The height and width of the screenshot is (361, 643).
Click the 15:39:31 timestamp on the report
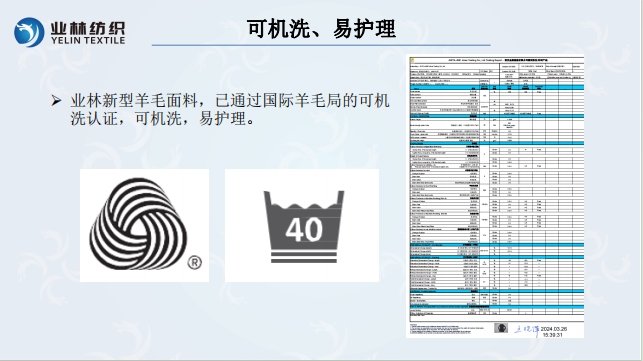[x=553, y=335]
